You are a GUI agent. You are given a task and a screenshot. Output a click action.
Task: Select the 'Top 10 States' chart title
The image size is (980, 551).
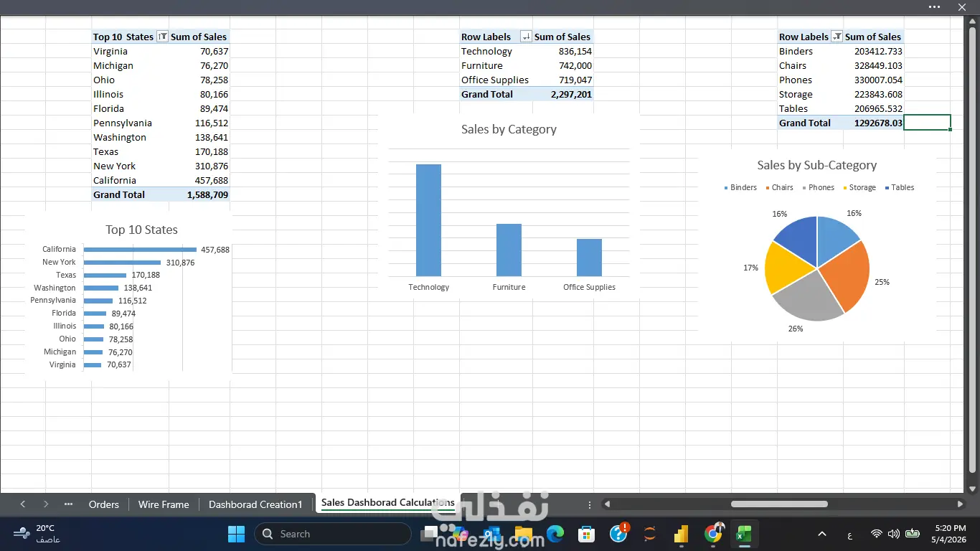point(141,230)
